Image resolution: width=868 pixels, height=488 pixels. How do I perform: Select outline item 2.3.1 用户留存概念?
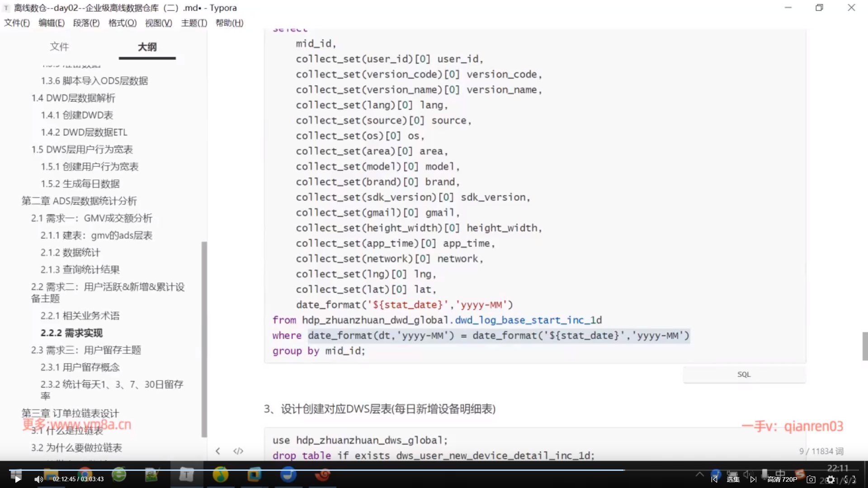point(80,367)
